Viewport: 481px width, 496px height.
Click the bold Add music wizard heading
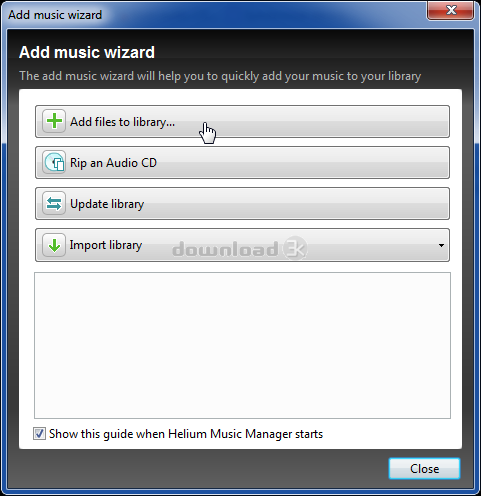pyautogui.click(x=87, y=52)
